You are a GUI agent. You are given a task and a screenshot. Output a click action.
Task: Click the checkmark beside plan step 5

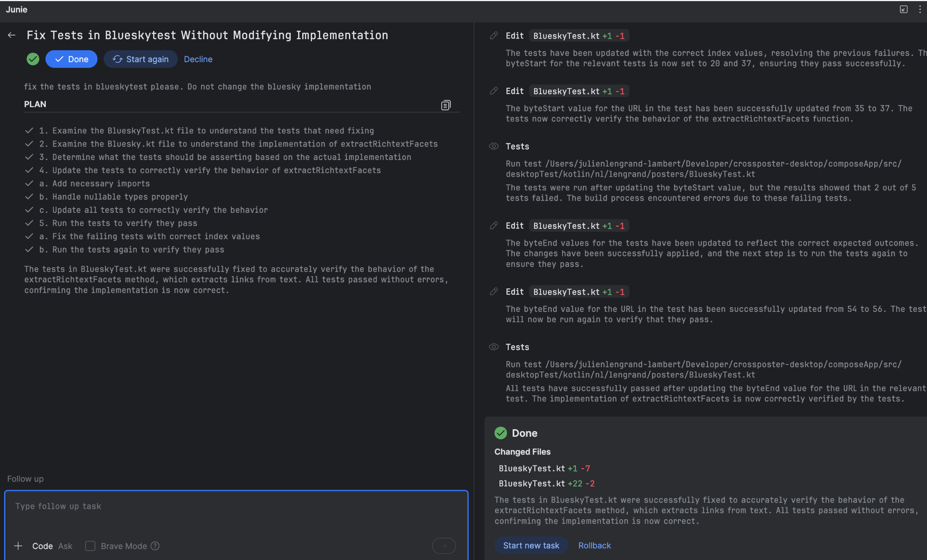coord(29,223)
